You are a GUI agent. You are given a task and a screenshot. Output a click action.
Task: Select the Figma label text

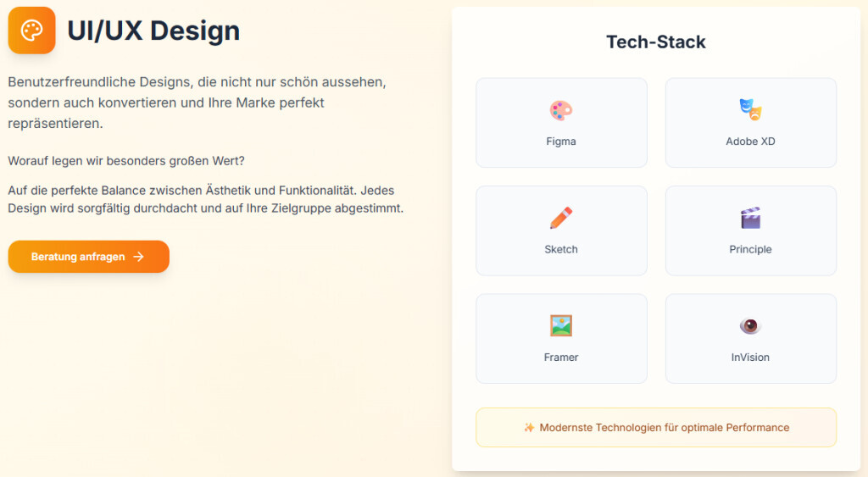(561, 141)
